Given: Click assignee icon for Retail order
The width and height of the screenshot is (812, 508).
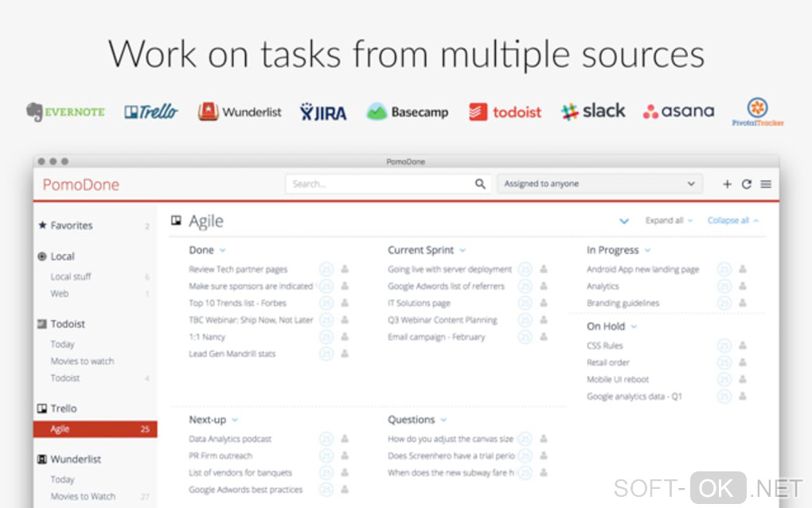Looking at the screenshot, I should click(x=743, y=362).
